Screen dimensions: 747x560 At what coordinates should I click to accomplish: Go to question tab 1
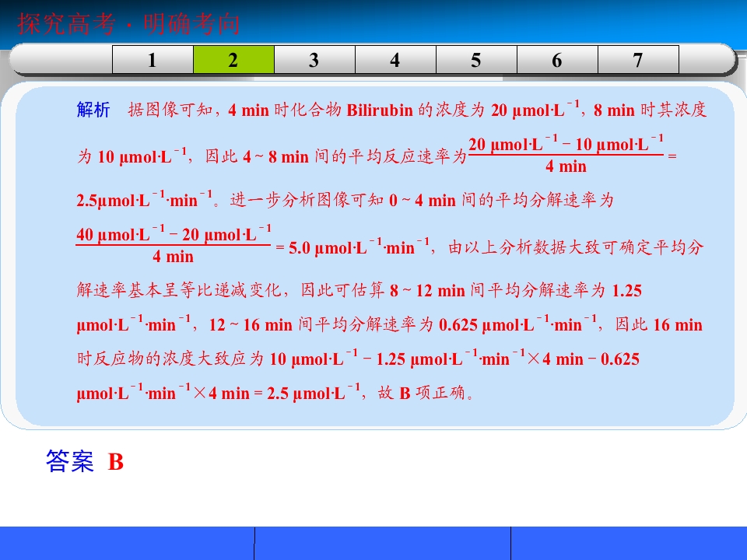[x=153, y=60]
